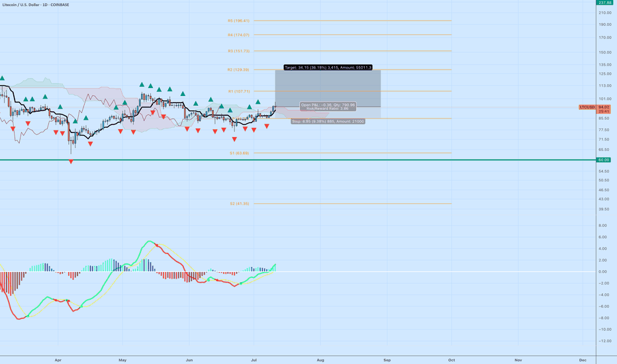
Task: Click the Oct label on time axis
Action: pos(451,360)
